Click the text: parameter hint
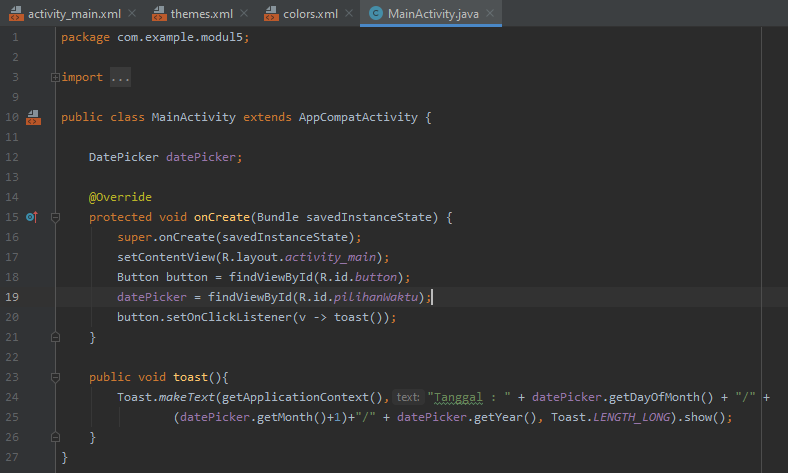Image resolution: width=788 pixels, height=473 pixels. click(x=408, y=397)
